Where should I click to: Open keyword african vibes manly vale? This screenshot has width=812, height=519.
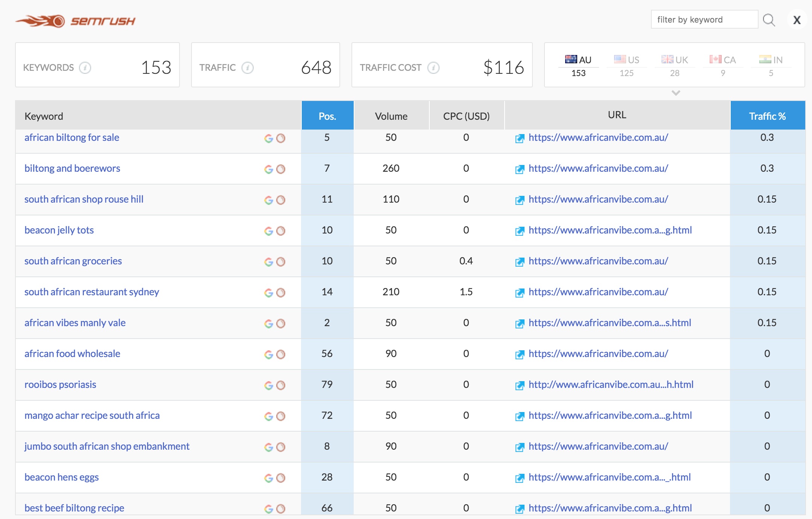pos(75,323)
